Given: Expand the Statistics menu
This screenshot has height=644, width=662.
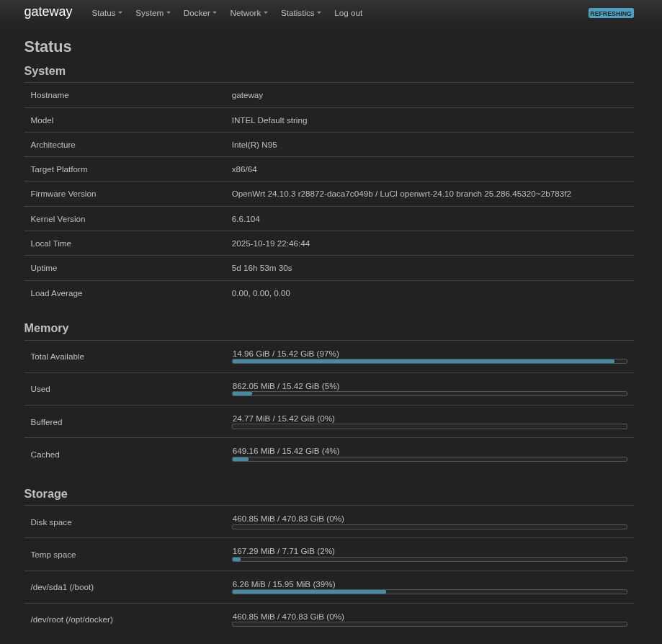Looking at the screenshot, I should 300,13.
